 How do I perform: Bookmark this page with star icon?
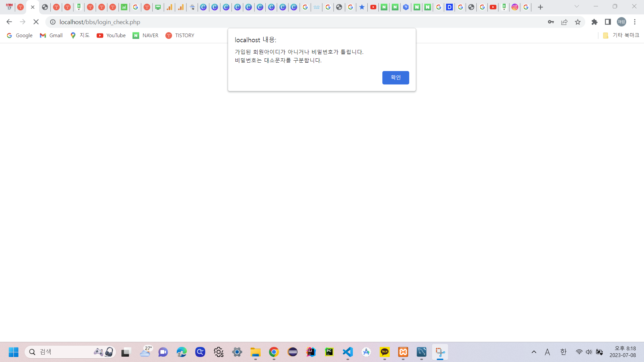coord(578,22)
